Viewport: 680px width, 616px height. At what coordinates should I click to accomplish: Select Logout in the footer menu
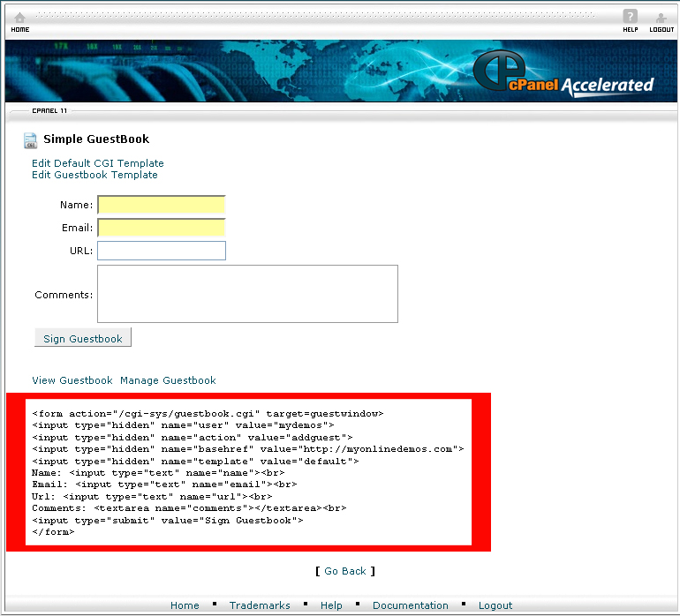click(x=495, y=605)
